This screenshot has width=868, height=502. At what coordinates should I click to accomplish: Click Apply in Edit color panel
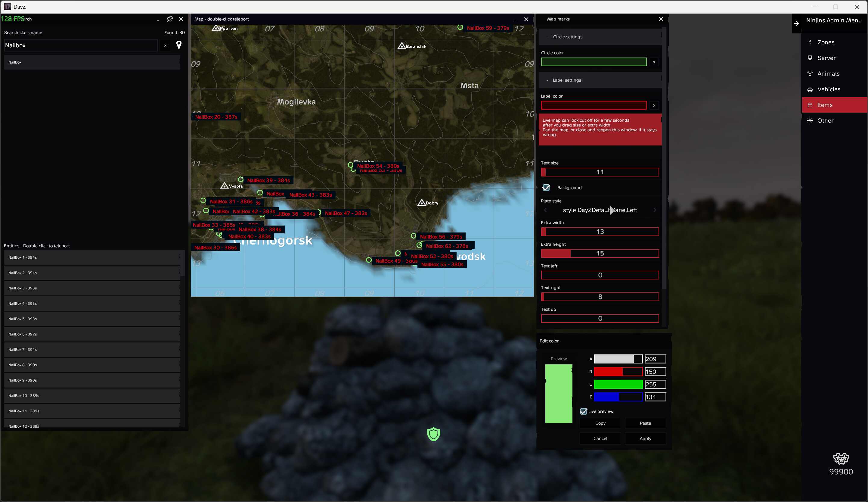coord(645,438)
